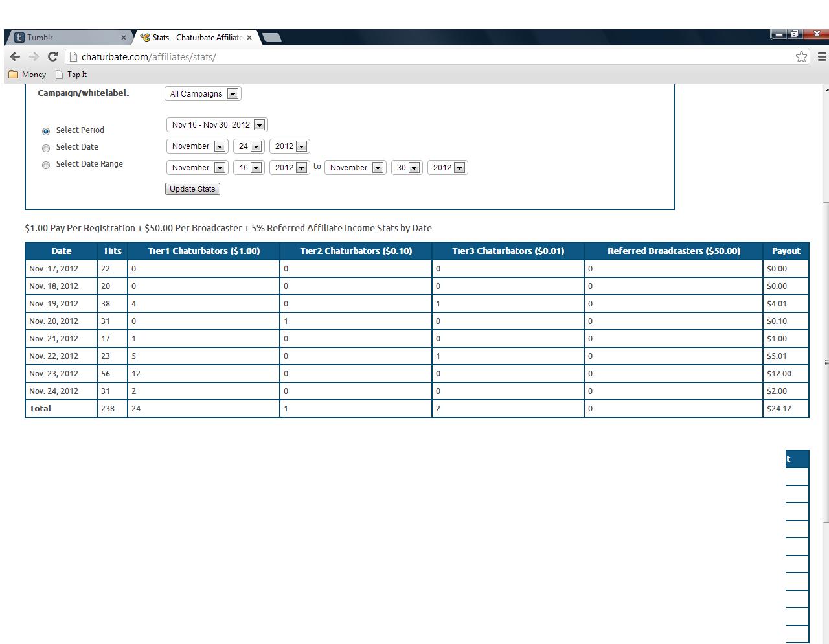Open Select Date month November dropdown
The height and width of the screenshot is (644, 829).
coord(198,146)
